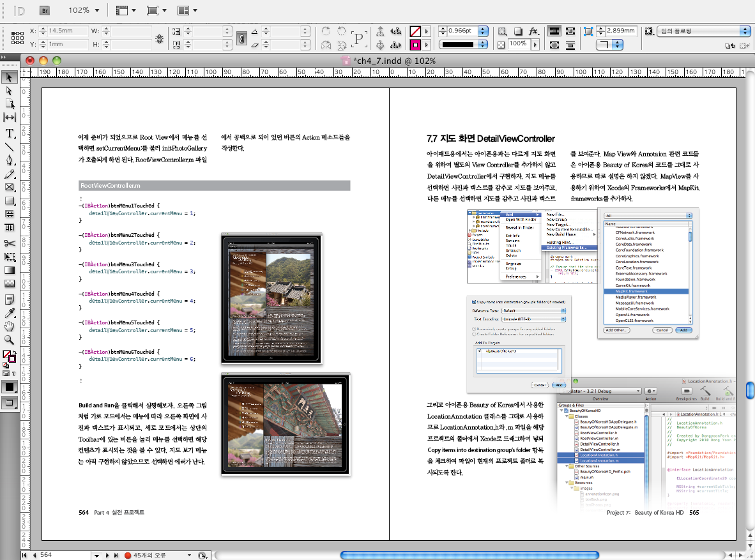Click the Direct Selection tool
Image resolution: width=755 pixels, height=560 pixels.
click(10, 91)
